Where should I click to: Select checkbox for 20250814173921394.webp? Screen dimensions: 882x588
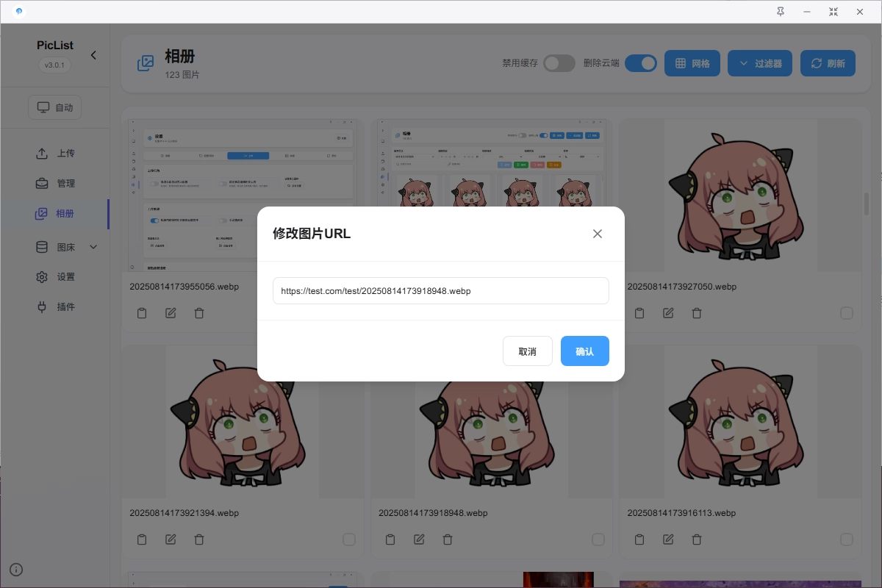coord(349,539)
